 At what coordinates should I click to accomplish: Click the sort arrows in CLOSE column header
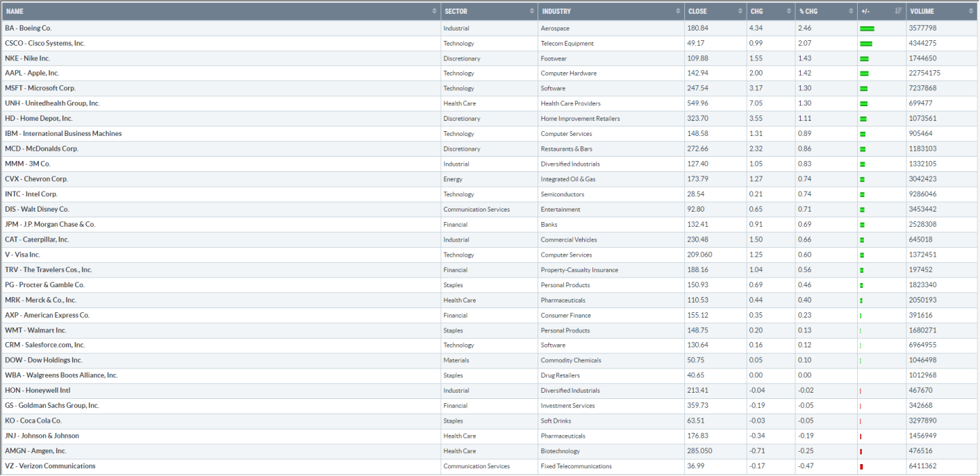pos(740,11)
